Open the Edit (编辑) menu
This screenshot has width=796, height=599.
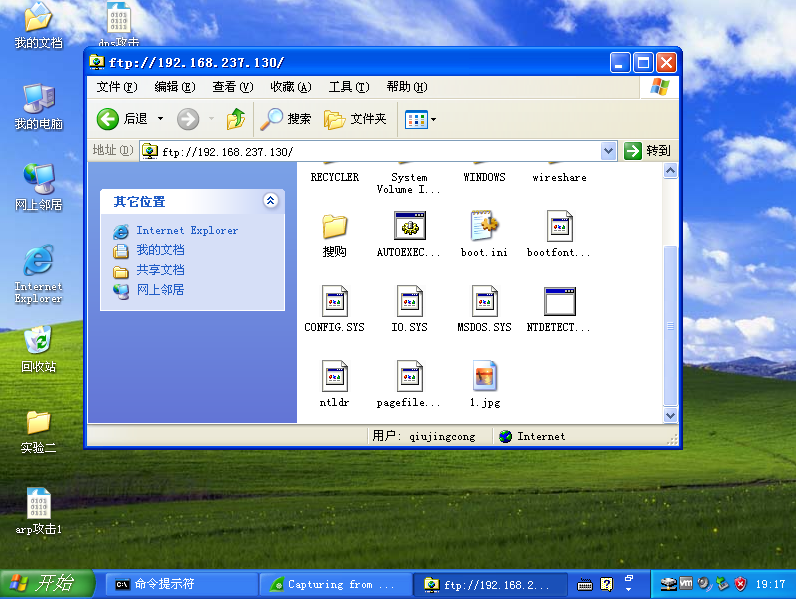coord(175,87)
